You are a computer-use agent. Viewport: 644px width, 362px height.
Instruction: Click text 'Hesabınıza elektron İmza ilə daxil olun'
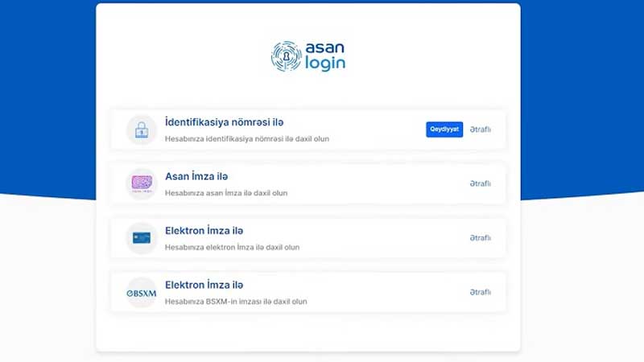[x=232, y=247]
